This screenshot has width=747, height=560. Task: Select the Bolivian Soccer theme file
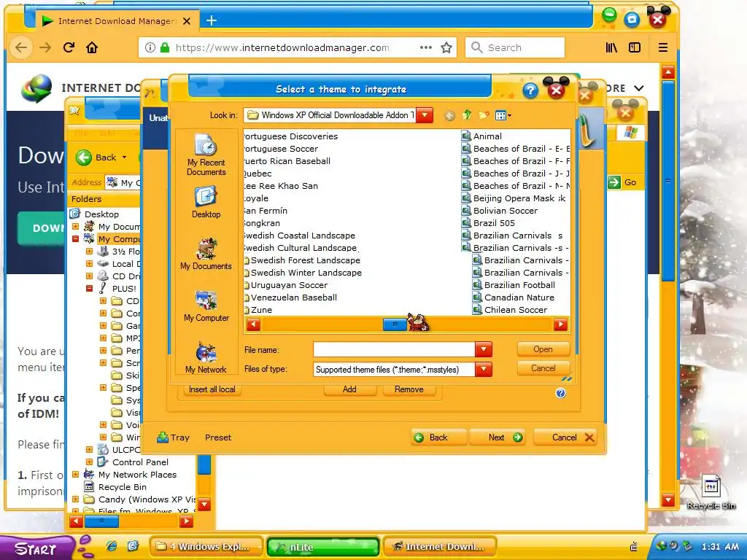(x=500, y=211)
